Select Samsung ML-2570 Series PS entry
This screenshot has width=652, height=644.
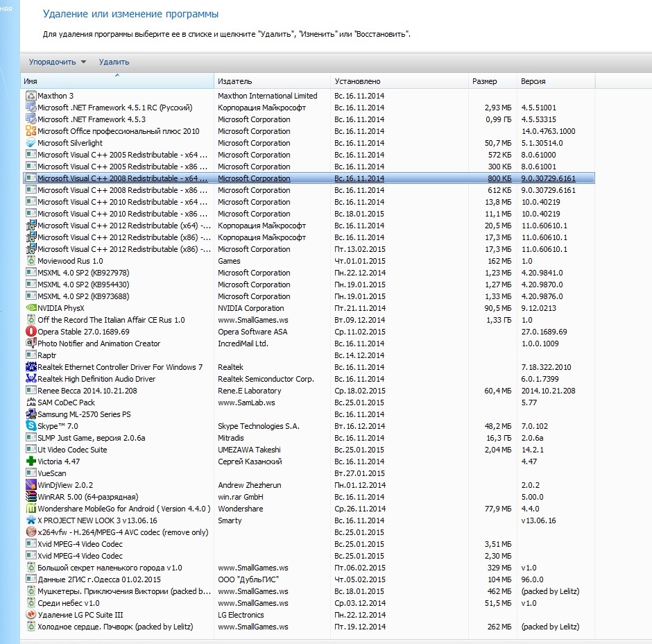(x=84, y=414)
